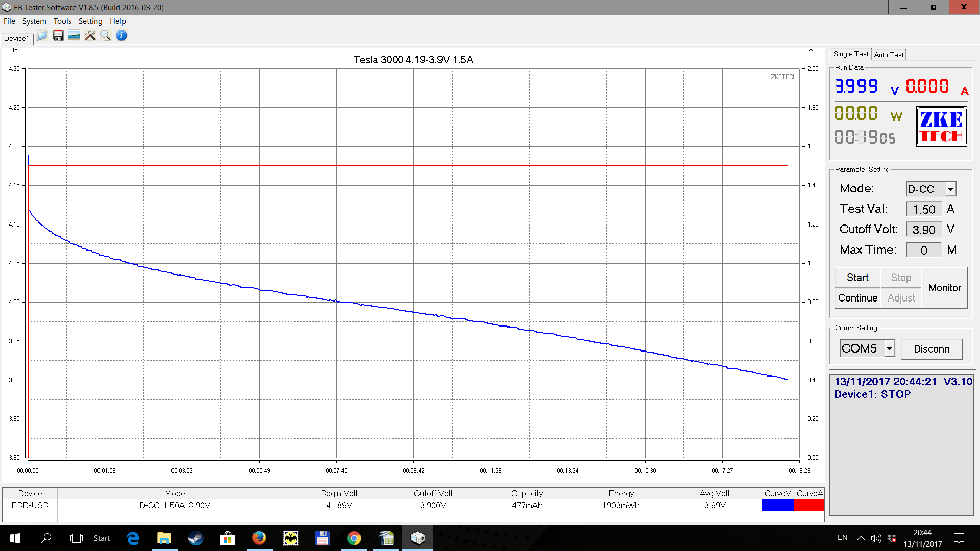Click the Test Val input field
This screenshot has height=551, width=980.
tap(923, 209)
